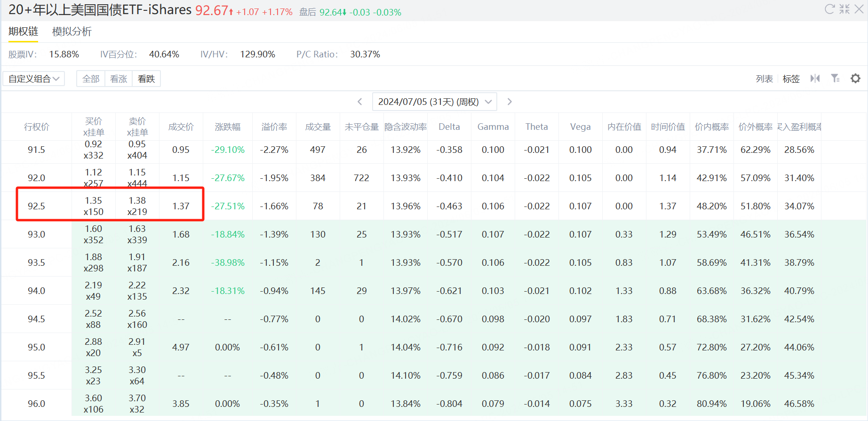Click the ETF price 92.67 in title

[x=212, y=10]
